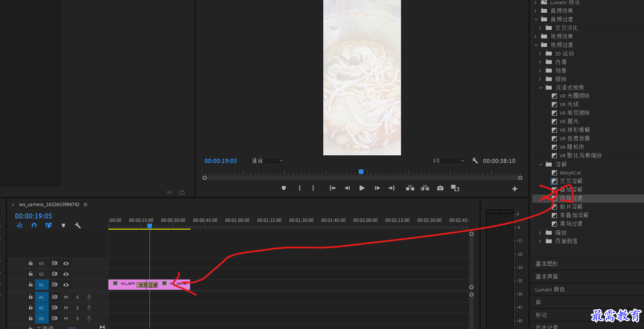Enable voice-over record on A1
644x329 pixels.
click(x=89, y=297)
